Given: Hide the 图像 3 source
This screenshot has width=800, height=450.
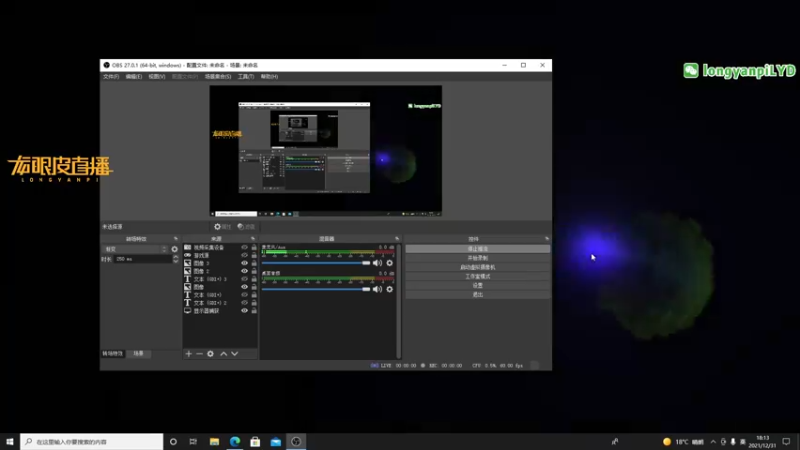Looking at the screenshot, I should click(244, 263).
